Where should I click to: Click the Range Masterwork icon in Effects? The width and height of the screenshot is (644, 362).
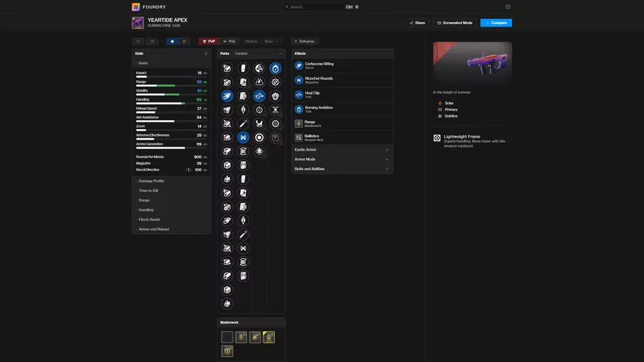(x=298, y=123)
